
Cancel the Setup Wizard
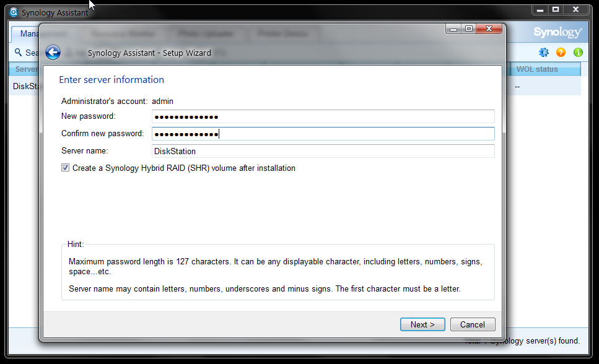point(473,324)
